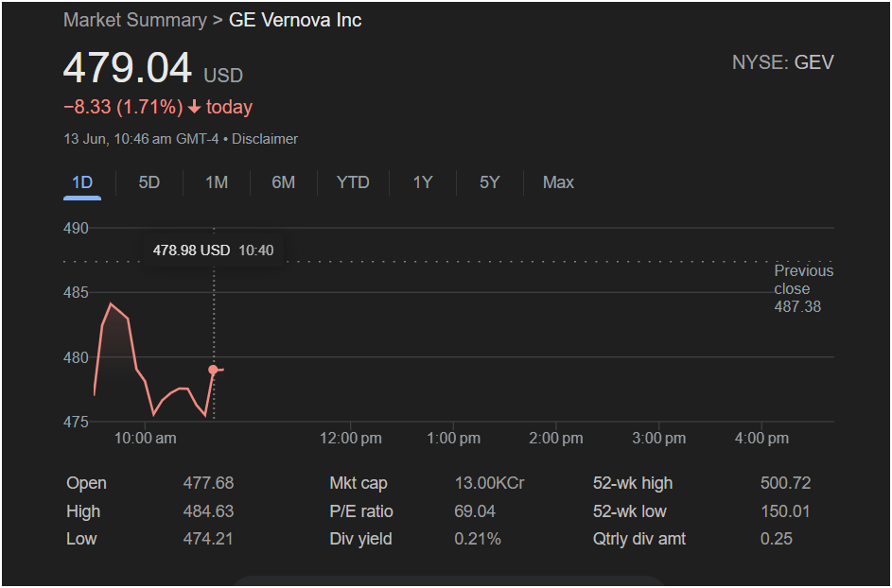This screenshot has height=588, width=892.
Task: Click the 52-wk high value 500.72
Action: pyautogui.click(x=786, y=483)
